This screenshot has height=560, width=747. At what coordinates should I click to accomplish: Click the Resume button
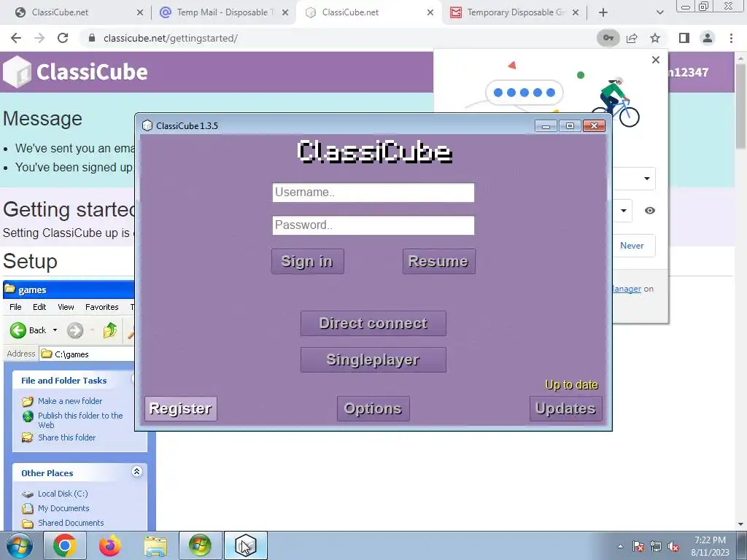coord(438,261)
